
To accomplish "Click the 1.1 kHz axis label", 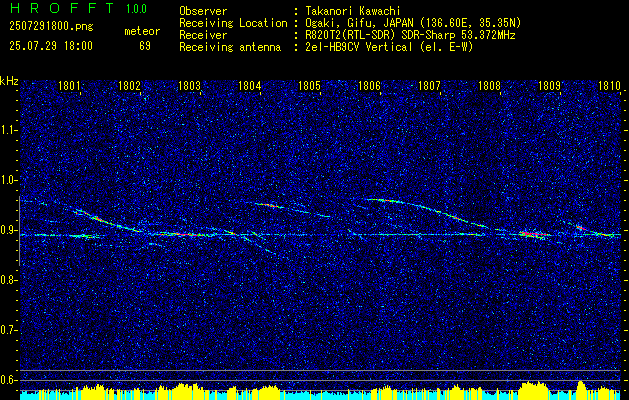I will click(8, 130).
